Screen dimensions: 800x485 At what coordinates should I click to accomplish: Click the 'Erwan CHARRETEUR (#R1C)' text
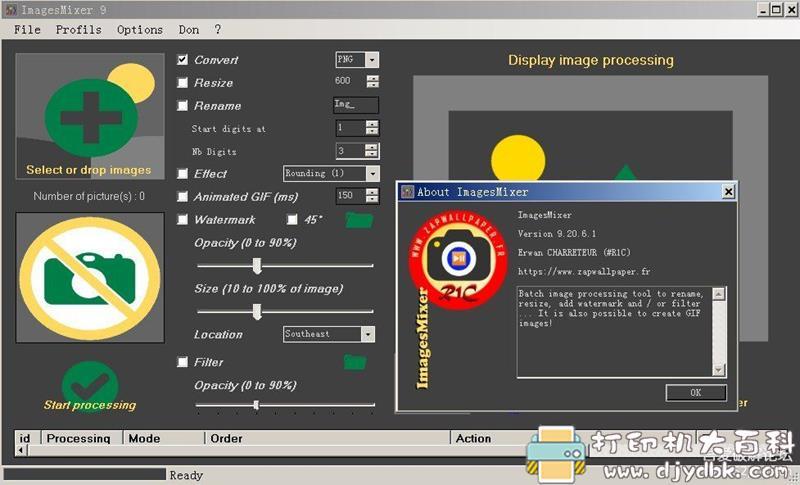[x=574, y=252]
